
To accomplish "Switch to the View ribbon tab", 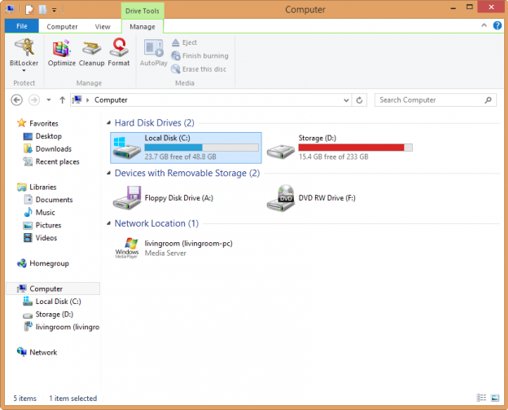I will (x=102, y=27).
